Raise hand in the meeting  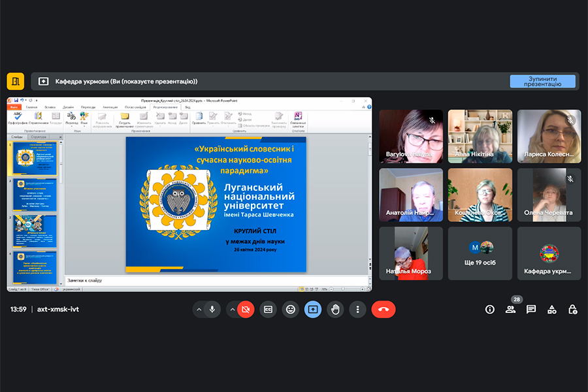[x=335, y=309]
